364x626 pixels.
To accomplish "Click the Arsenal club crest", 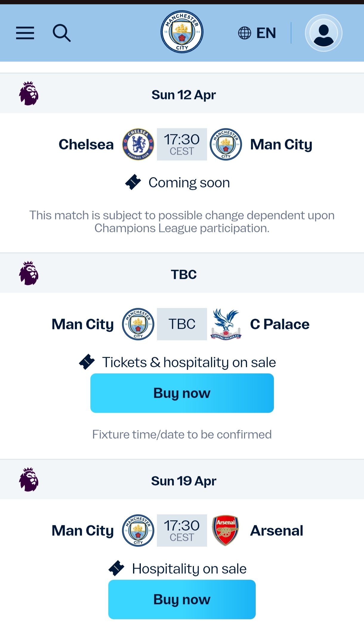I will click(226, 530).
